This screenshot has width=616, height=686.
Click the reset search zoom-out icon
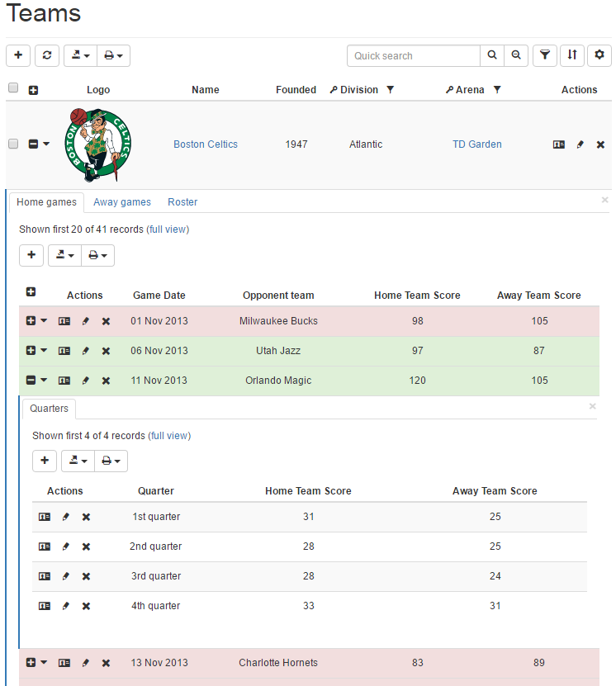coord(516,55)
